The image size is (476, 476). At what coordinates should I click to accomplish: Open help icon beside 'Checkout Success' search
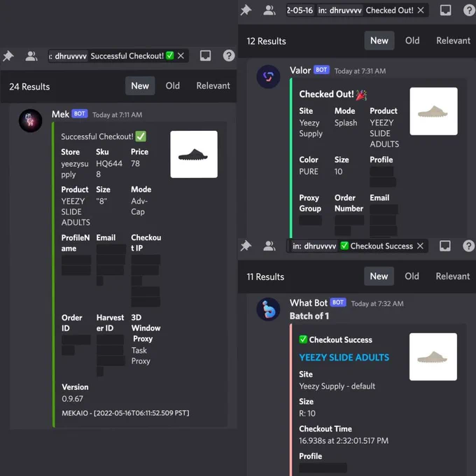469,246
